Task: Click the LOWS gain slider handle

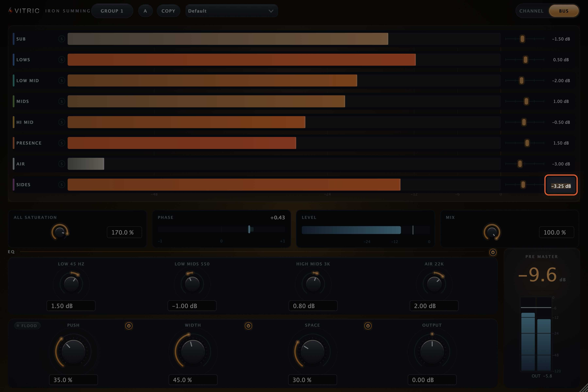Action: tap(525, 60)
